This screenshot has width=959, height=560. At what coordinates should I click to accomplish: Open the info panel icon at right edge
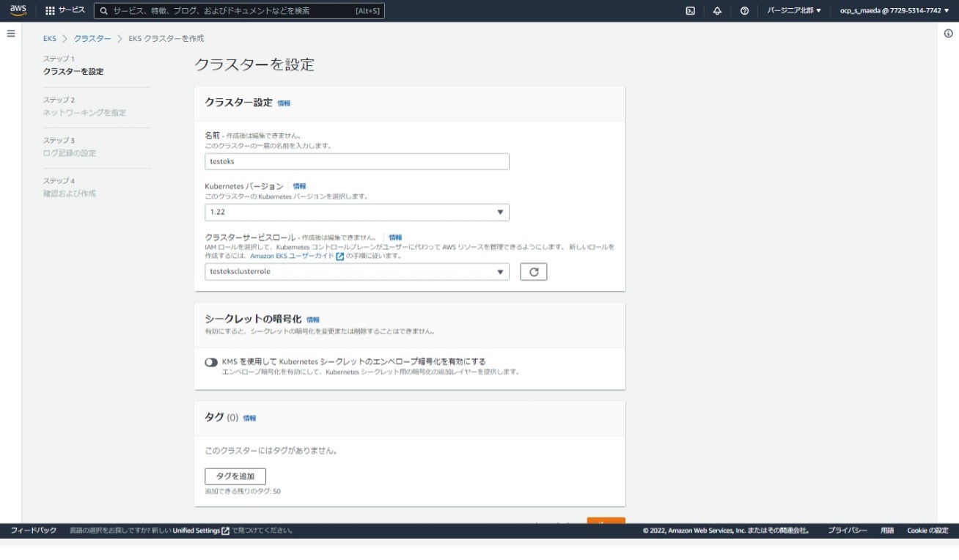(949, 34)
